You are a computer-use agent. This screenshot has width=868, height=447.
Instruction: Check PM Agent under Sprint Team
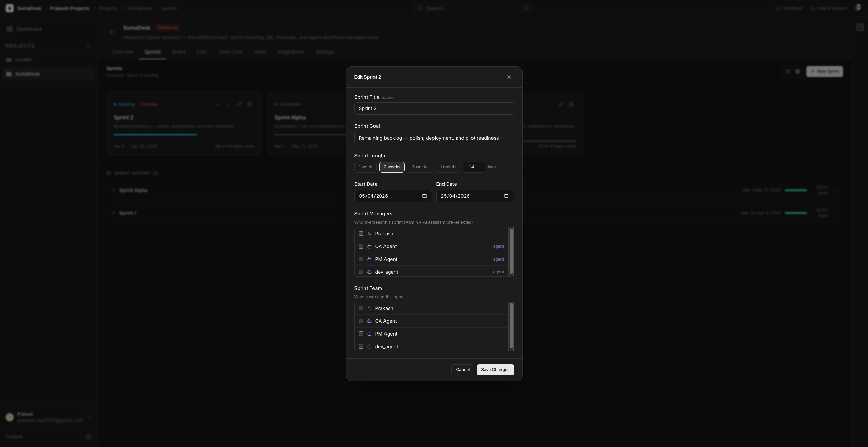[x=361, y=334]
